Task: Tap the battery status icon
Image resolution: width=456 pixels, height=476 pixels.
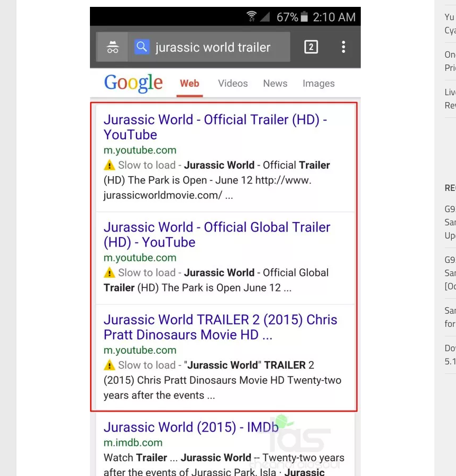Action: point(304,17)
